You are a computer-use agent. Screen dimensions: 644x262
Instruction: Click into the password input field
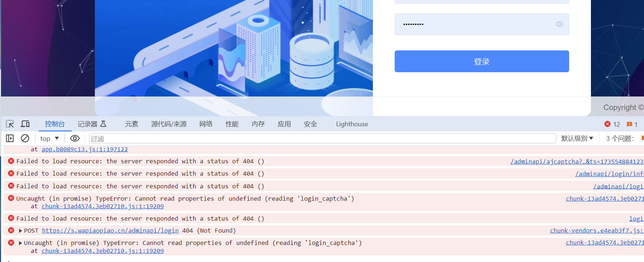click(472, 24)
